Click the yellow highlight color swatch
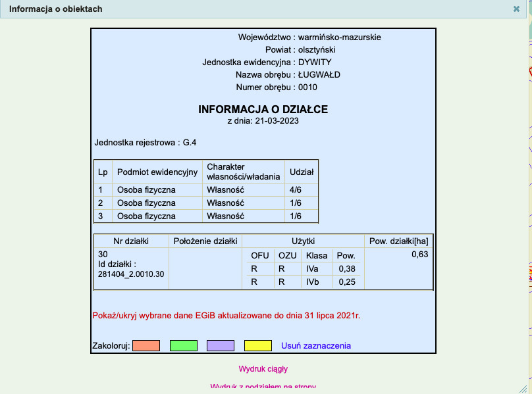Screen dimensions: 532x394 pos(258,345)
